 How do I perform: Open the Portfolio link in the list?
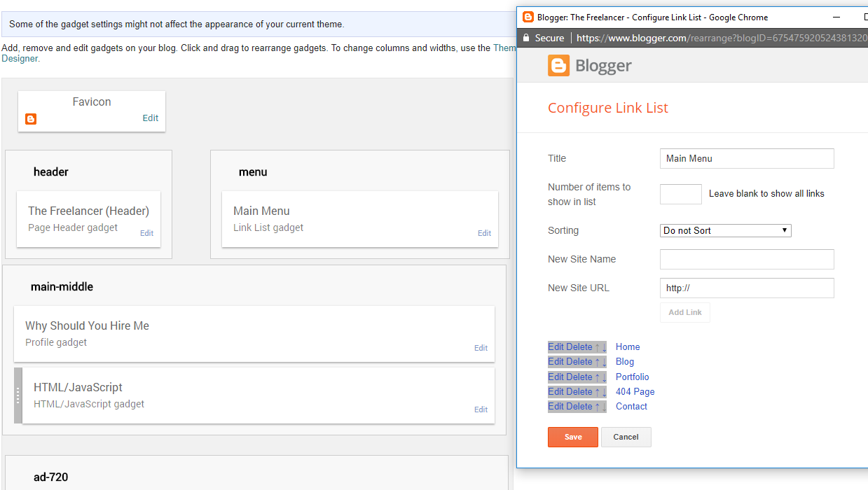[x=633, y=377]
